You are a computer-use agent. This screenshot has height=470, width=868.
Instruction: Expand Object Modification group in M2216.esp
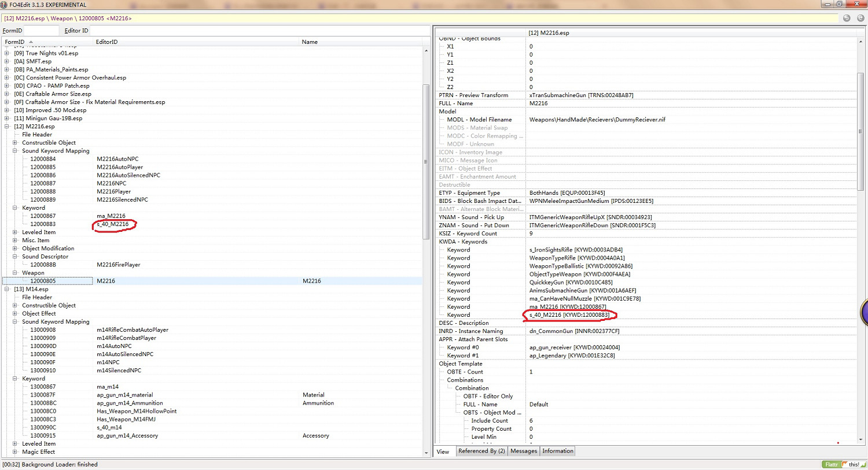(15, 249)
